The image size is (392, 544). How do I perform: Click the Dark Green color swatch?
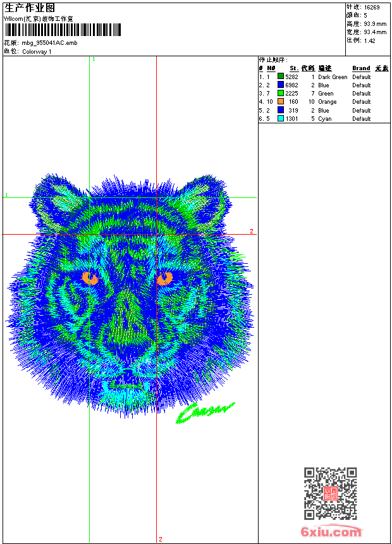point(281,77)
